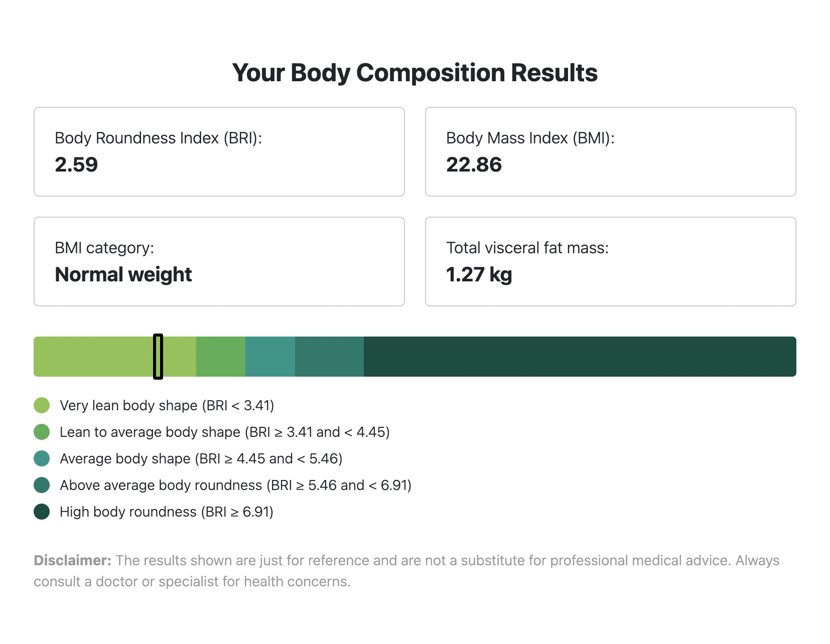Click the Lean to average legend dot

point(42,432)
